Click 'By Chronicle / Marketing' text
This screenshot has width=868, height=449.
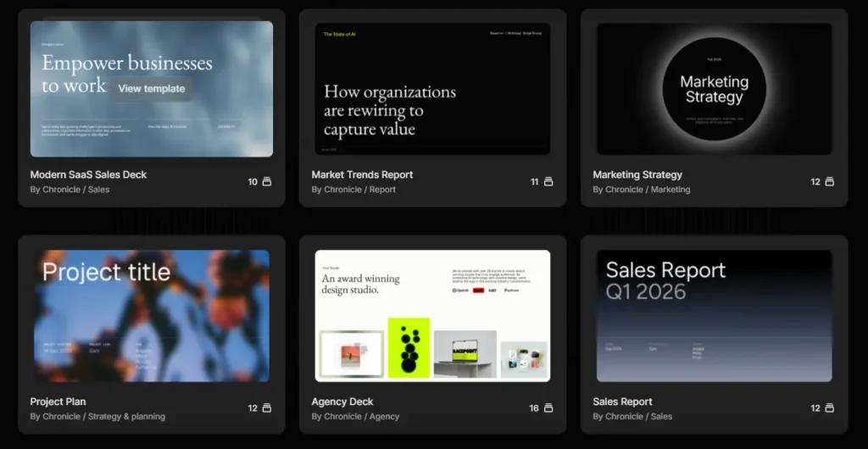642,190
